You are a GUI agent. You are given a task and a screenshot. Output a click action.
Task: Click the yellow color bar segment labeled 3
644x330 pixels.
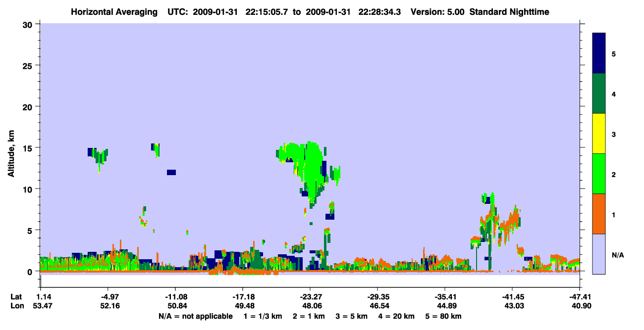click(x=599, y=134)
